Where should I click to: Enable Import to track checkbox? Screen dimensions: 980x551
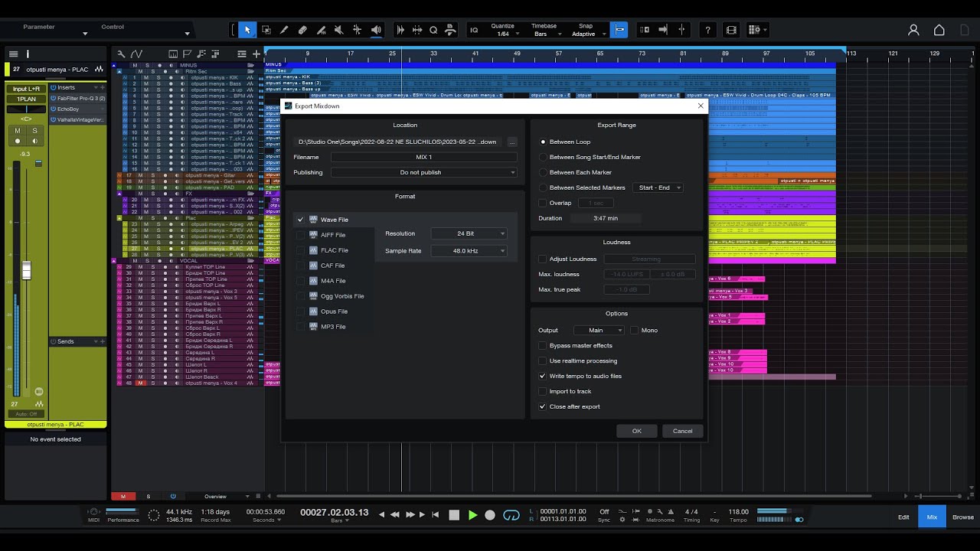(x=543, y=391)
